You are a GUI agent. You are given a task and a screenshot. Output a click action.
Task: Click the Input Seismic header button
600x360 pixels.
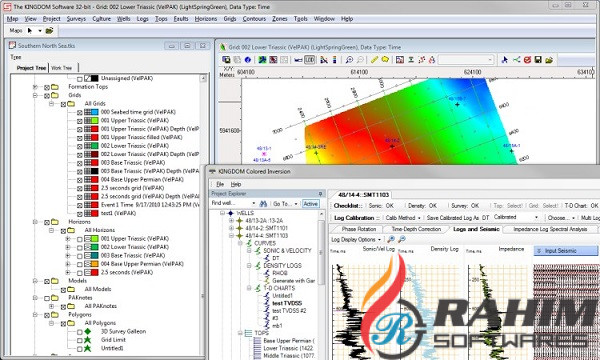point(565,251)
